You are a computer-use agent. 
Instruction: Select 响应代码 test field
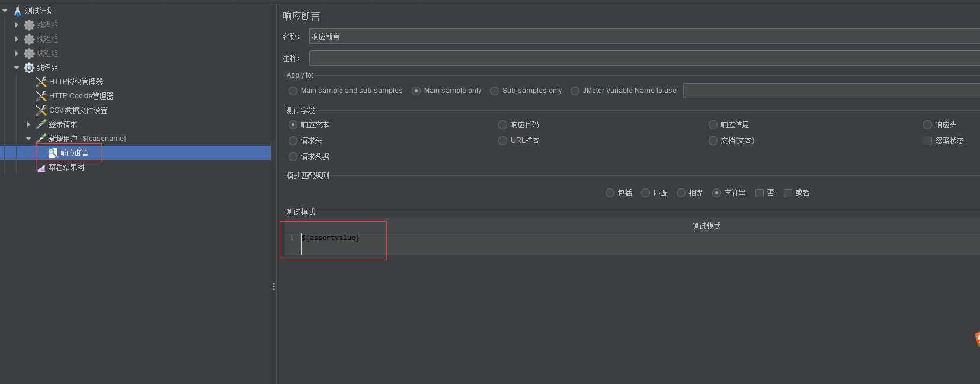tap(502, 124)
